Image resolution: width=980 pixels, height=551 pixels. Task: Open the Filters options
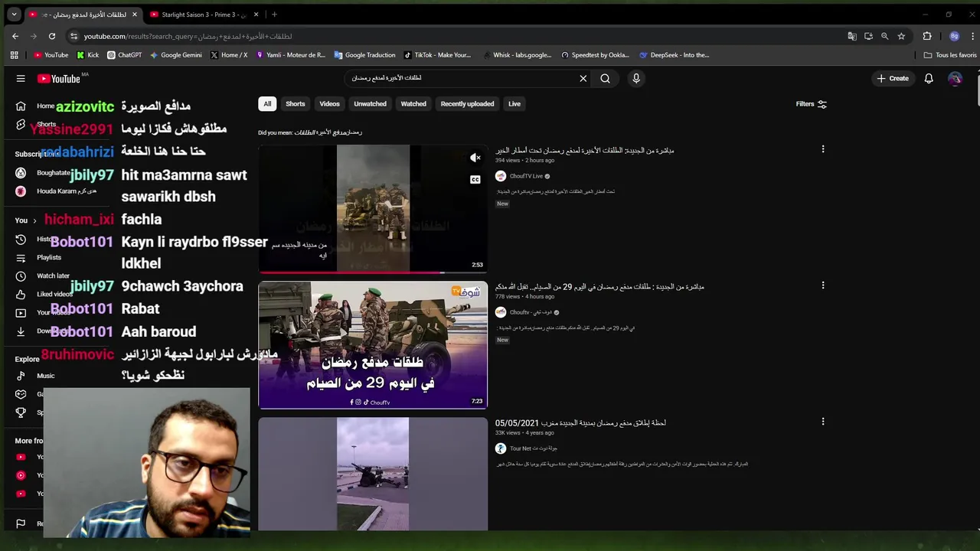click(x=812, y=104)
